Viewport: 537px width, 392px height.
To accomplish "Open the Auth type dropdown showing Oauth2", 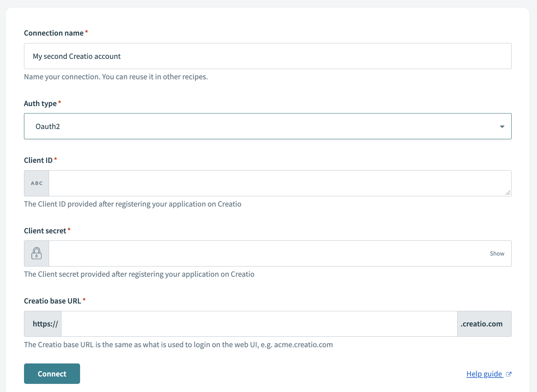I will pyautogui.click(x=267, y=126).
